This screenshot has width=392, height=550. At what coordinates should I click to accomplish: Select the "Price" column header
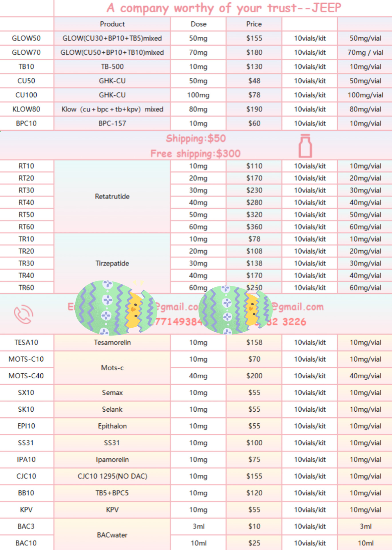[254, 24]
